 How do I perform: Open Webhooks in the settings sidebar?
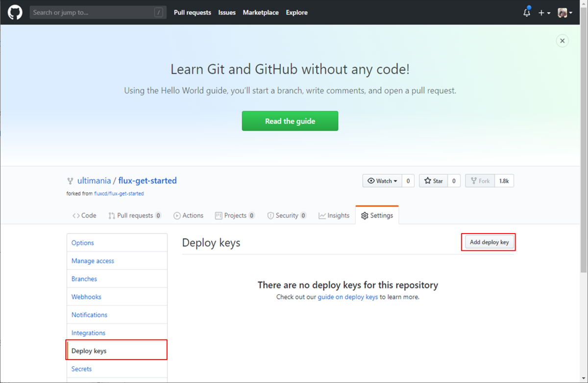pos(117,297)
